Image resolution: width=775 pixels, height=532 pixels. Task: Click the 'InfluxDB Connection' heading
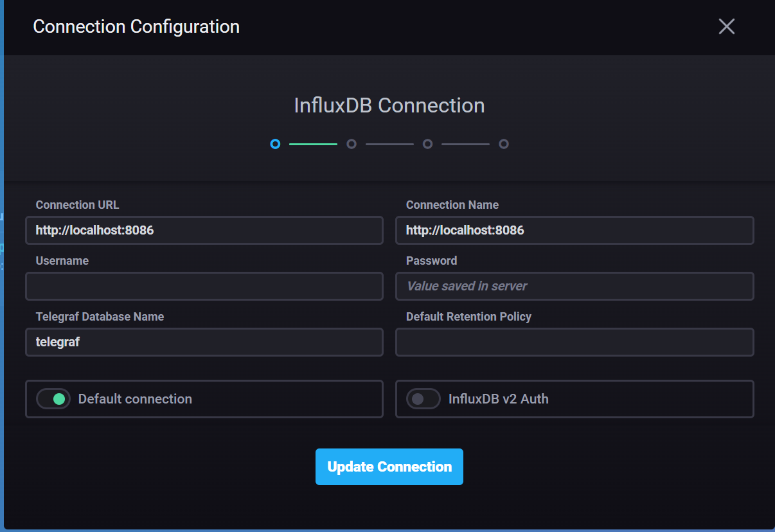389,105
